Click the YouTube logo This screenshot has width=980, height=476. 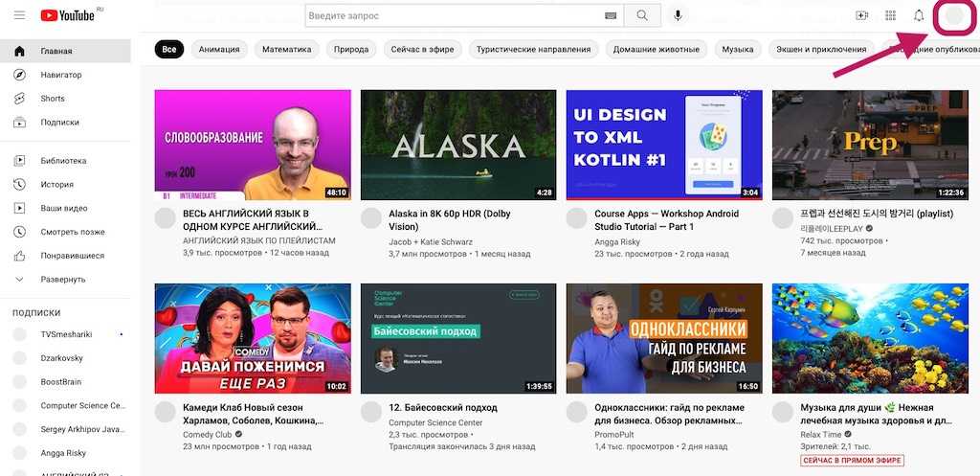67,15
